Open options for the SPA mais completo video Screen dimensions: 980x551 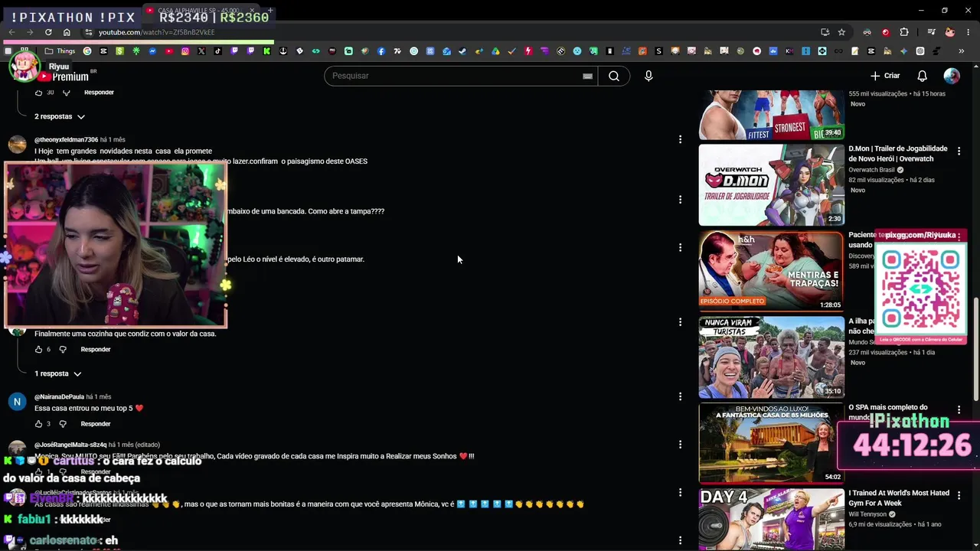pyautogui.click(x=959, y=410)
